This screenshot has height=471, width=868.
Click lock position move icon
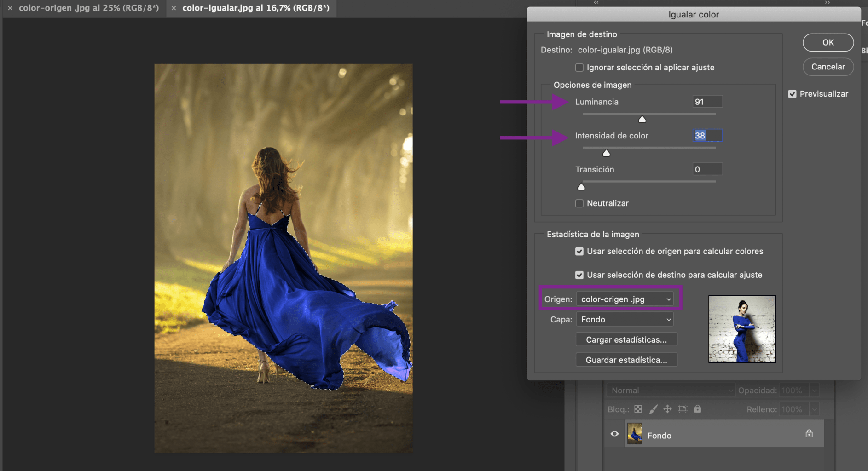point(667,409)
